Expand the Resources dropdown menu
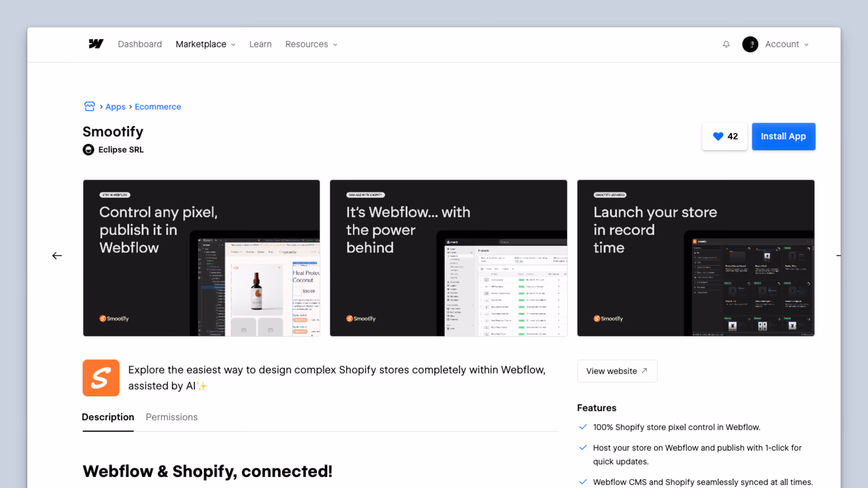The image size is (868, 488). [311, 44]
